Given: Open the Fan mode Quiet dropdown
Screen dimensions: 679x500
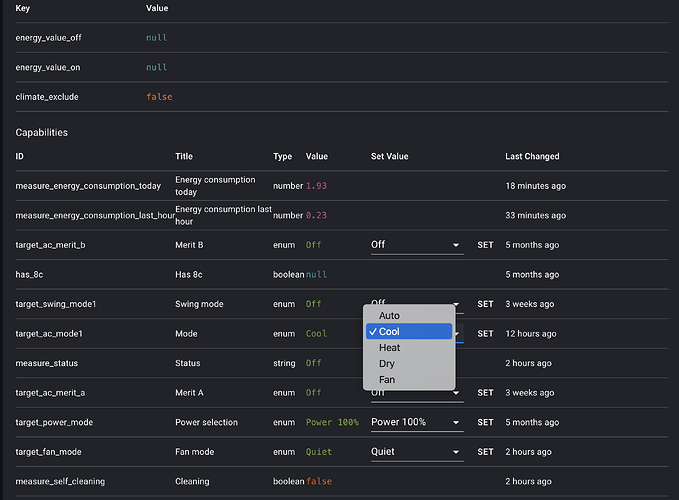Looking at the screenshot, I should point(416,452).
